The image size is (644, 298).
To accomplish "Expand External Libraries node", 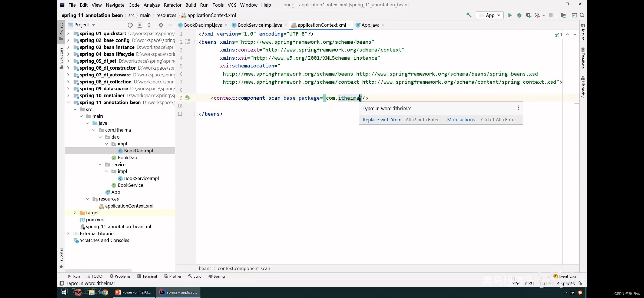I will (68, 233).
